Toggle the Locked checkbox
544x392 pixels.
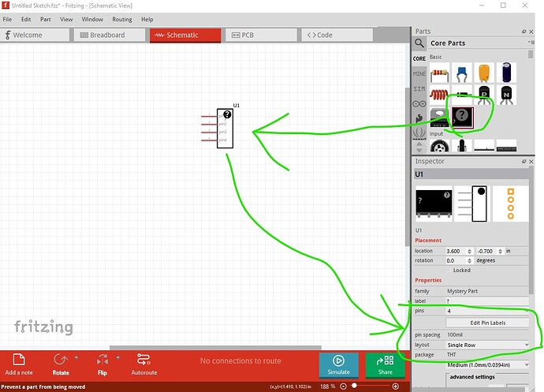[x=449, y=270]
